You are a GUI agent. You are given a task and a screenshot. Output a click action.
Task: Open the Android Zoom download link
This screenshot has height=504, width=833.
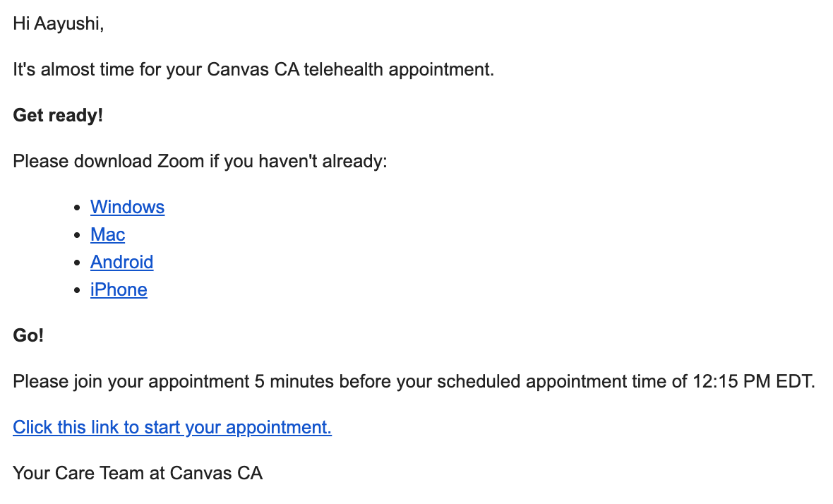pos(121,262)
